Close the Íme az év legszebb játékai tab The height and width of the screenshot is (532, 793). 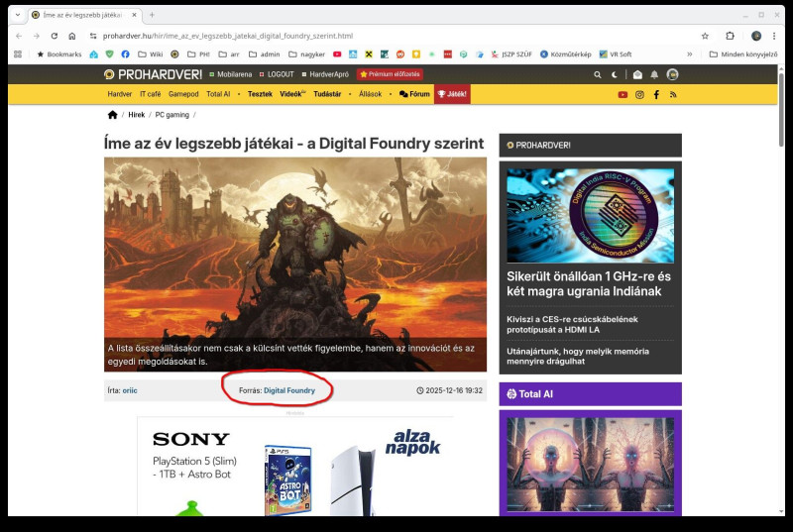tap(134, 15)
